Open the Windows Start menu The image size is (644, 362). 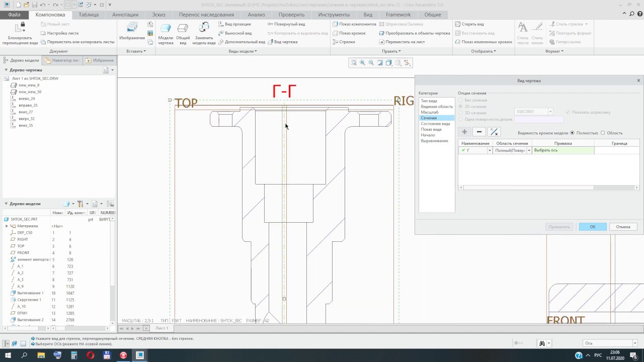(x=8, y=355)
